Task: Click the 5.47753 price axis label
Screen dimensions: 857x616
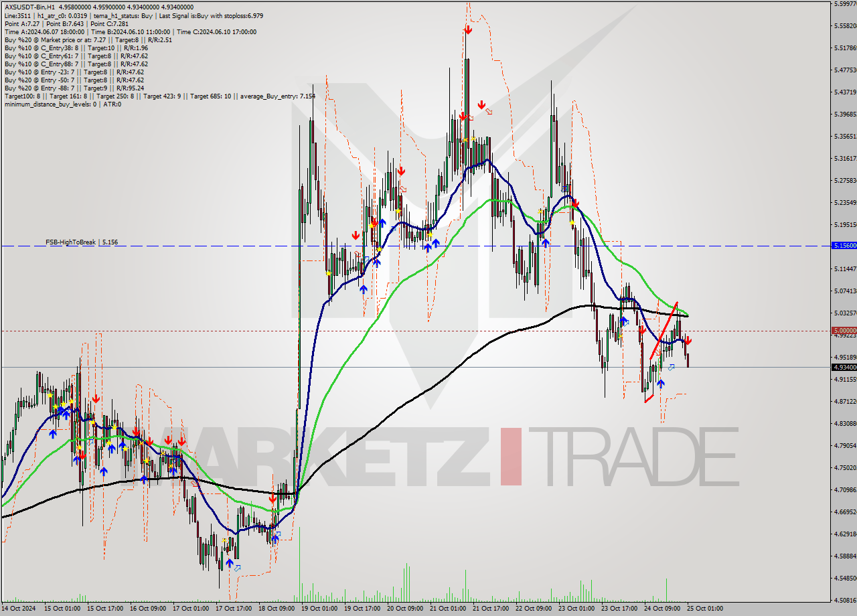Action: click(844, 70)
